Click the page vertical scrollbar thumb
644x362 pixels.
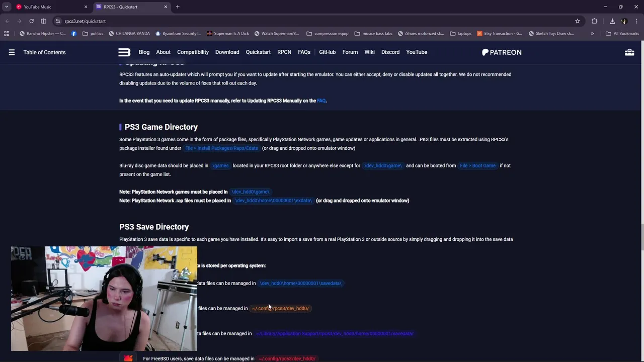641,236
